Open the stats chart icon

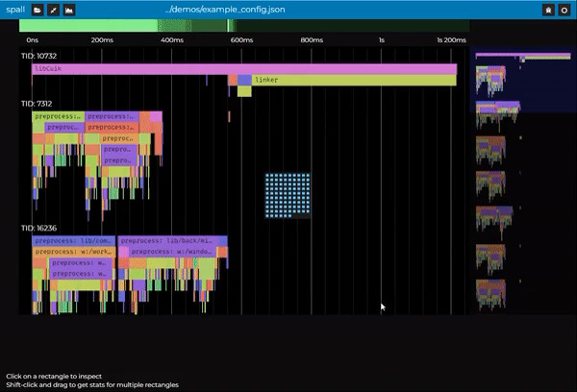click(69, 10)
